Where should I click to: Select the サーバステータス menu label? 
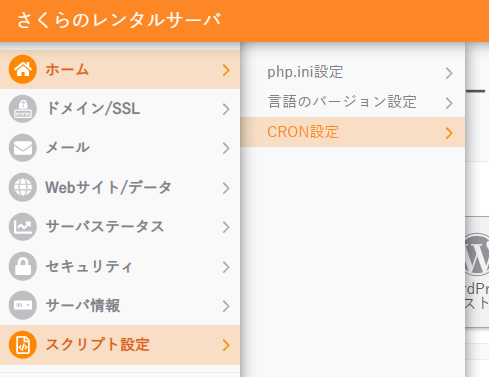tap(105, 227)
